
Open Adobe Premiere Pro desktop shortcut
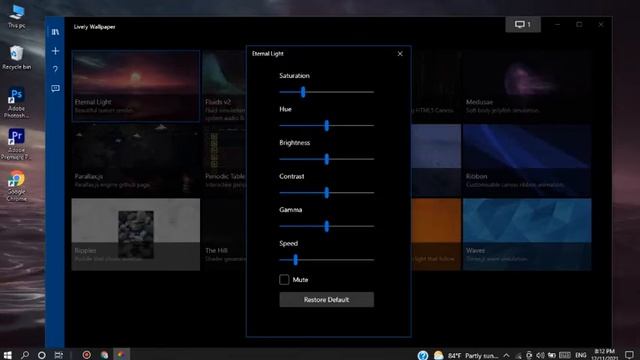[16, 144]
